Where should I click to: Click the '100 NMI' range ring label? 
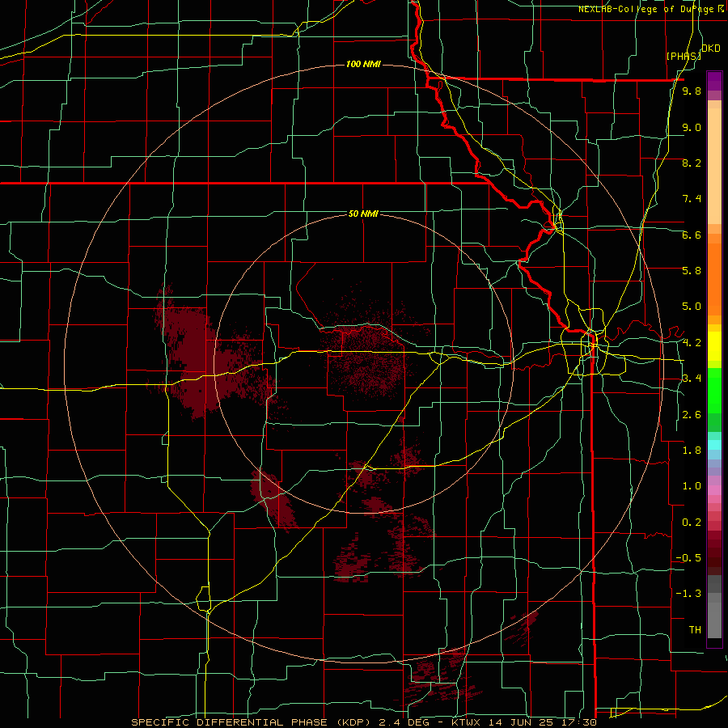(x=363, y=64)
